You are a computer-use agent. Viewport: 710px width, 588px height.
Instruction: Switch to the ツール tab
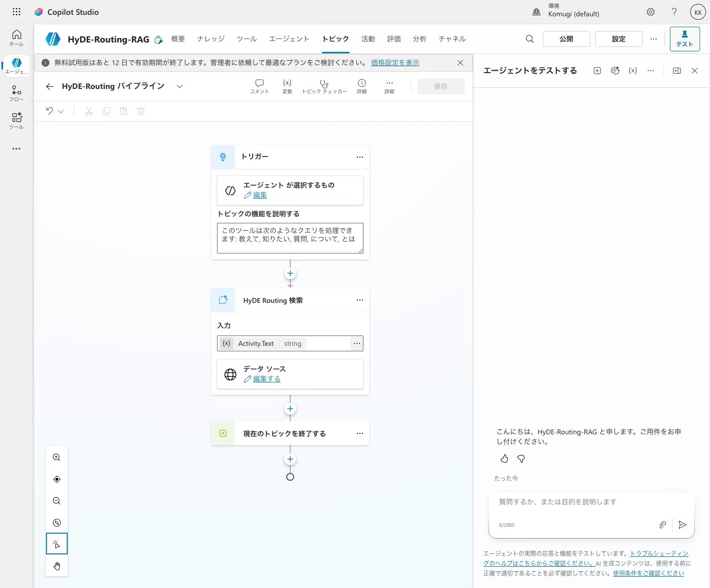pos(247,39)
